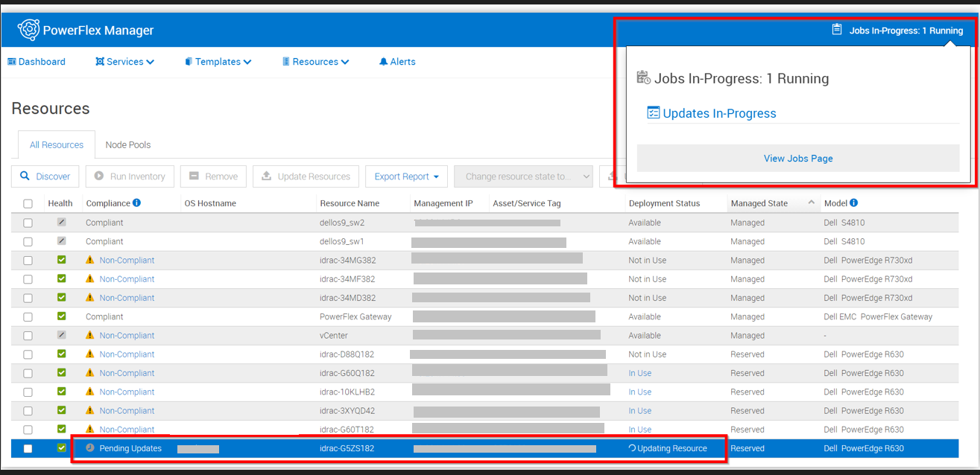Click the Model column info icon

pyautogui.click(x=854, y=203)
